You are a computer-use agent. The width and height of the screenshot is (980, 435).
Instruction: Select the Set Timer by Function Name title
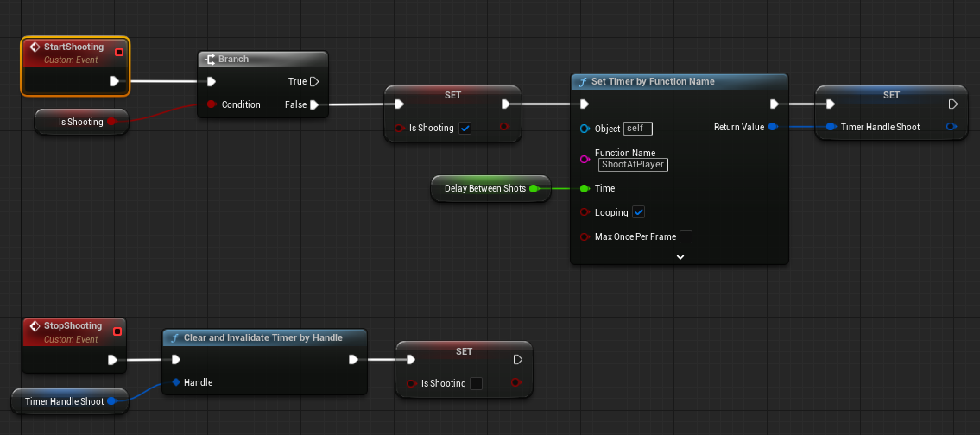pos(653,82)
